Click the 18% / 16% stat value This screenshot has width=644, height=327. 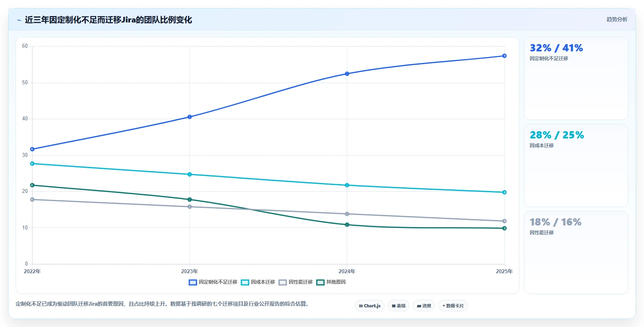(555, 222)
